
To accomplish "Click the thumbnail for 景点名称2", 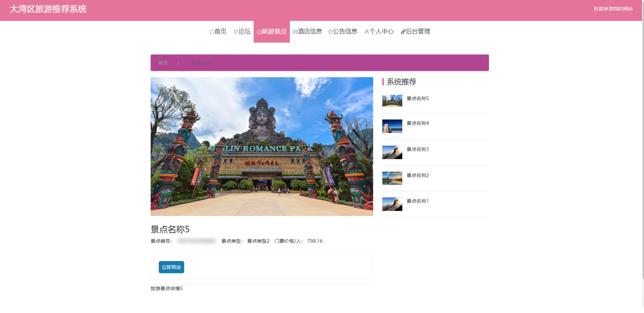I will tap(392, 178).
